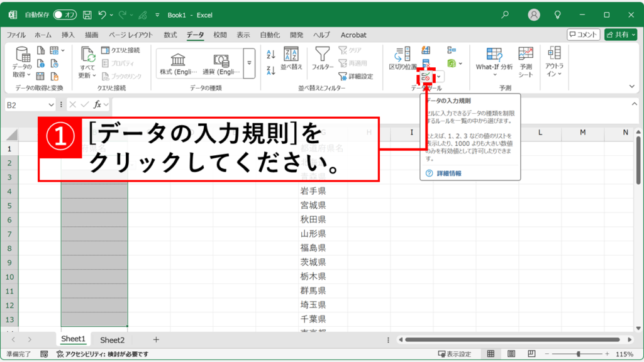Open 詳細設定 advanced filter
Image resolution: width=644 pixels, height=362 pixels.
(356, 76)
